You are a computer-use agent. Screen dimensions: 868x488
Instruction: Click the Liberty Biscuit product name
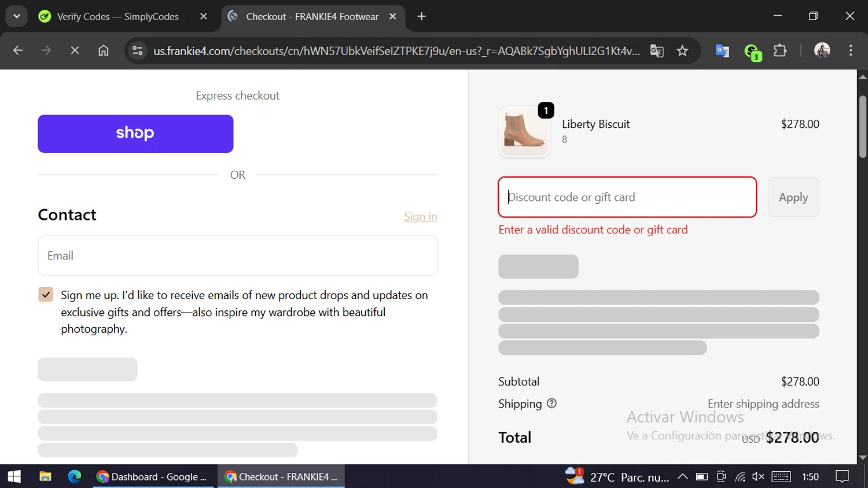(595, 124)
